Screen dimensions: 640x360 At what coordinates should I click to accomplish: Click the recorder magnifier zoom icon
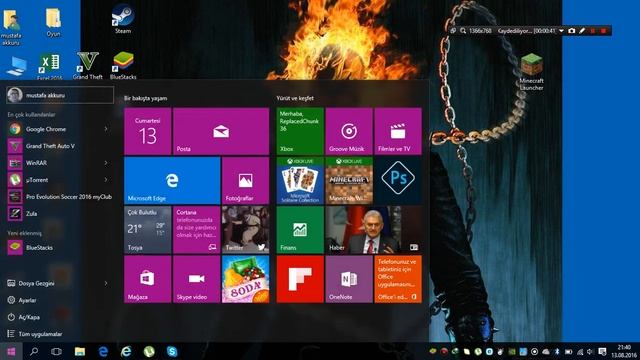(x=463, y=31)
